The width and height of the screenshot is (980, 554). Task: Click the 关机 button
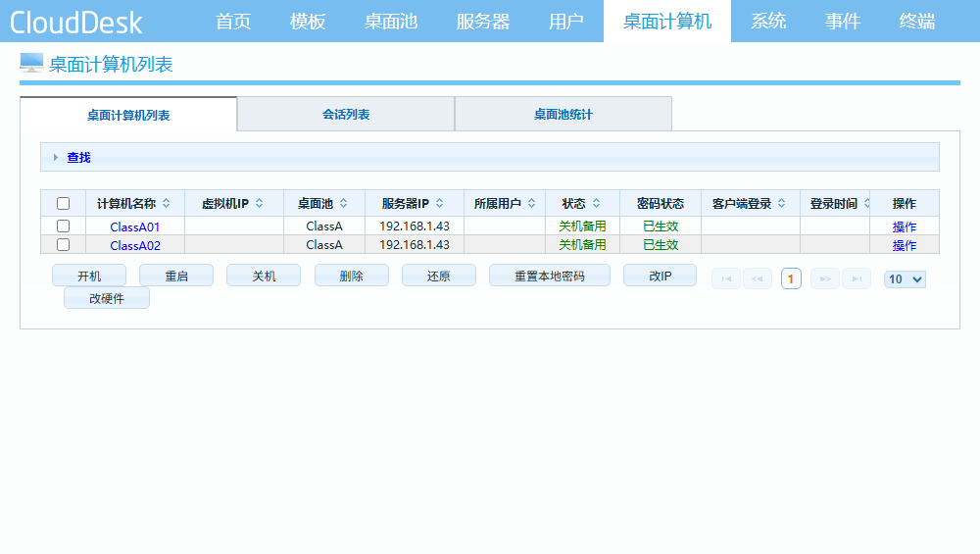(264, 276)
